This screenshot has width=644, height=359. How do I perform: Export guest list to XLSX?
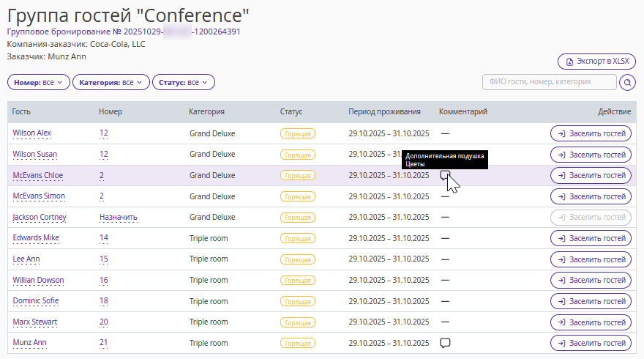pyautogui.click(x=597, y=62)
